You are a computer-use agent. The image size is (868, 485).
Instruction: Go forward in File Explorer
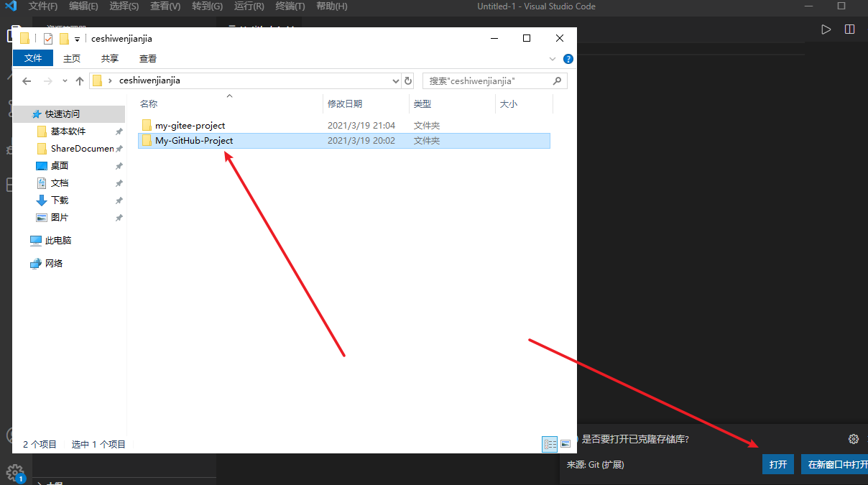point(48,81)
